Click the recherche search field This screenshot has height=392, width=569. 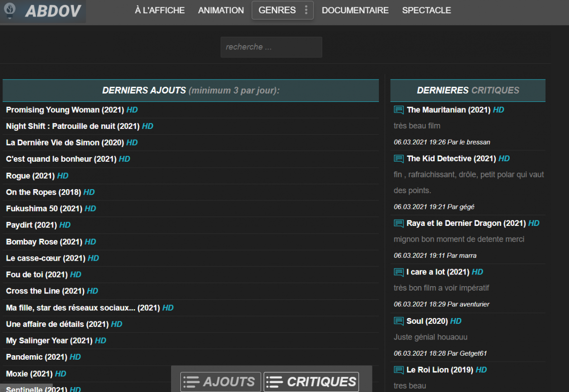click(x=271, y=47)
